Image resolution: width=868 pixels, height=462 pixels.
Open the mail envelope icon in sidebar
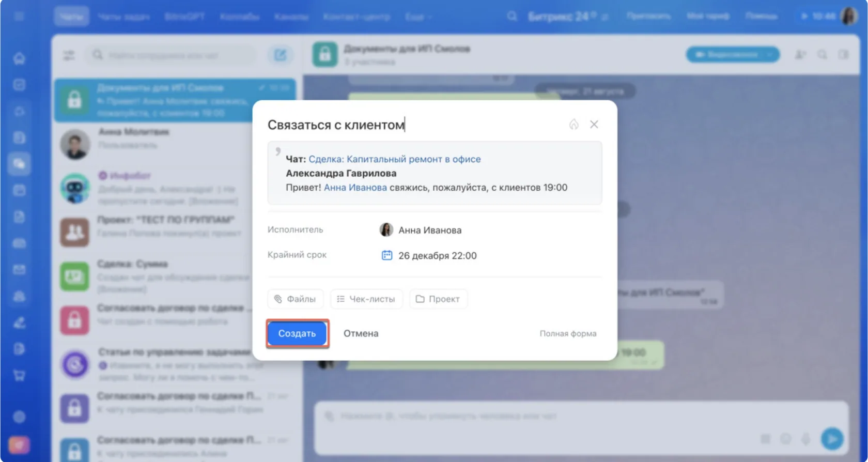click(19, 270)
